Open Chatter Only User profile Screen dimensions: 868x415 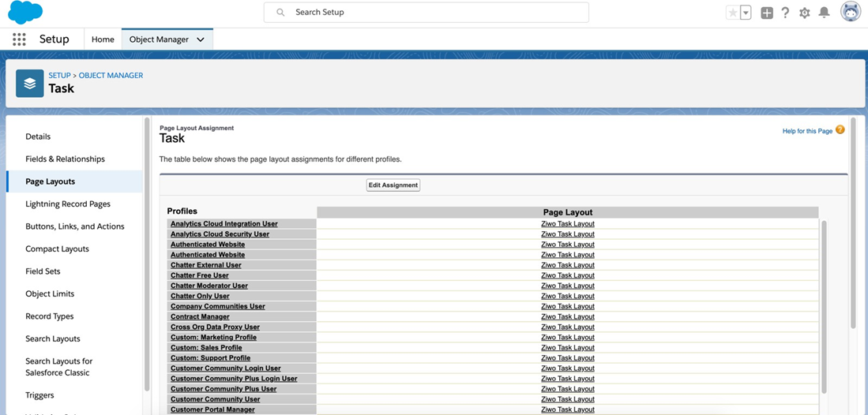200,296
